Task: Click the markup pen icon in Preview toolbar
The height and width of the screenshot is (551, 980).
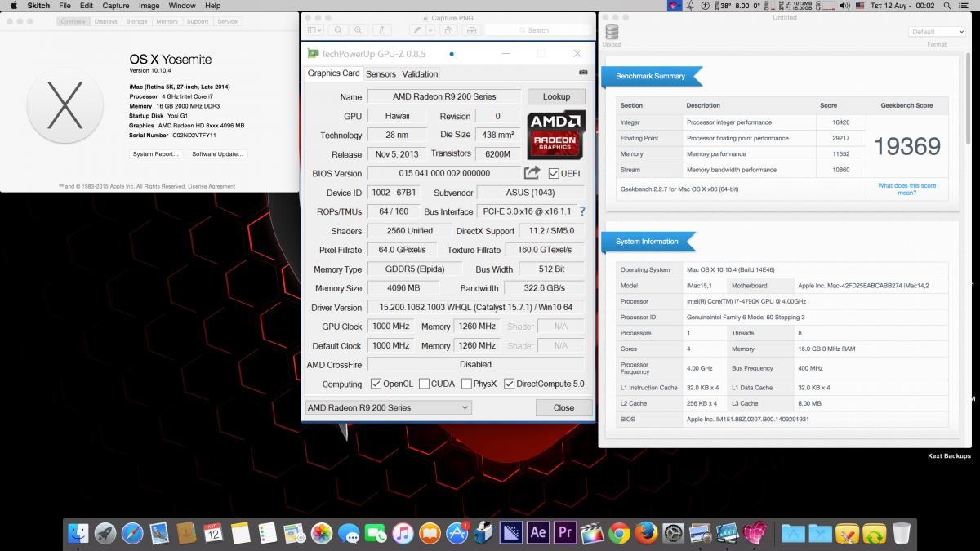Action: [418, 30]
